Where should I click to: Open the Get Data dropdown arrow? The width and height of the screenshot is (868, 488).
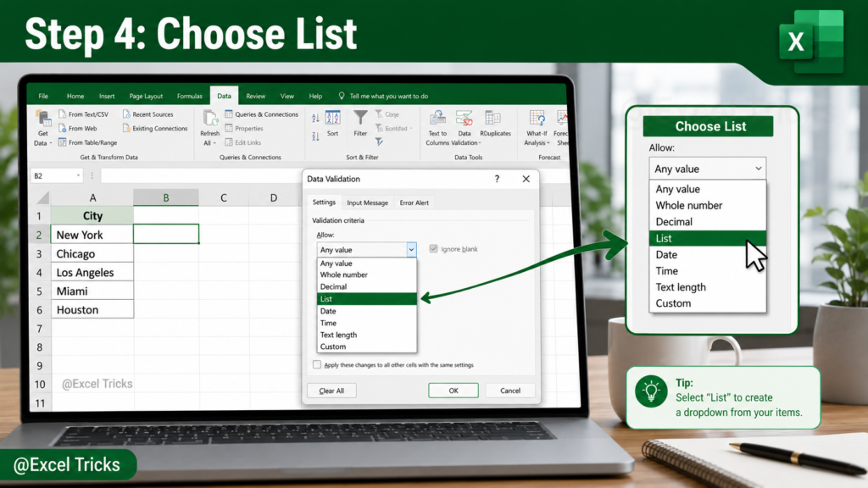click(x=50, y=142)
